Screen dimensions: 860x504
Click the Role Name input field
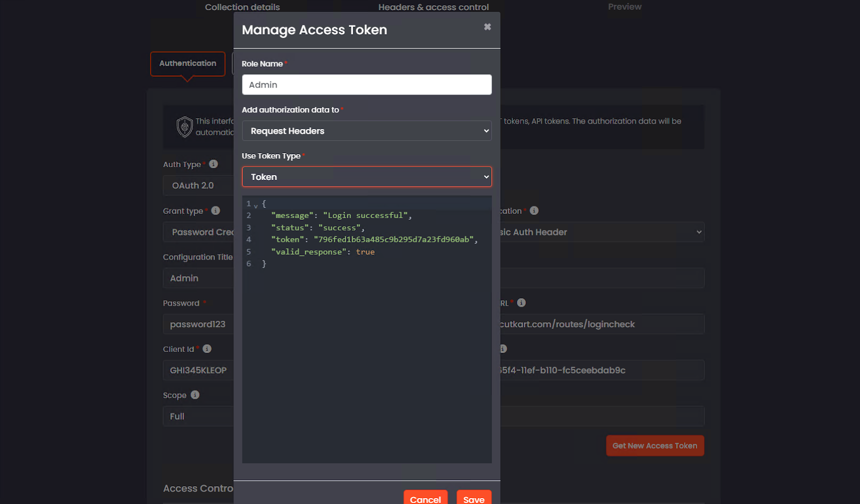point(367,85)
